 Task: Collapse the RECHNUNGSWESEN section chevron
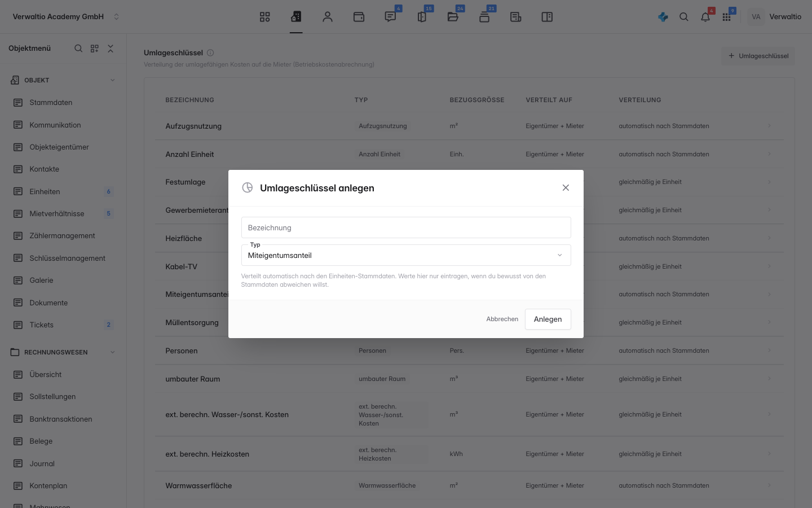112,352
